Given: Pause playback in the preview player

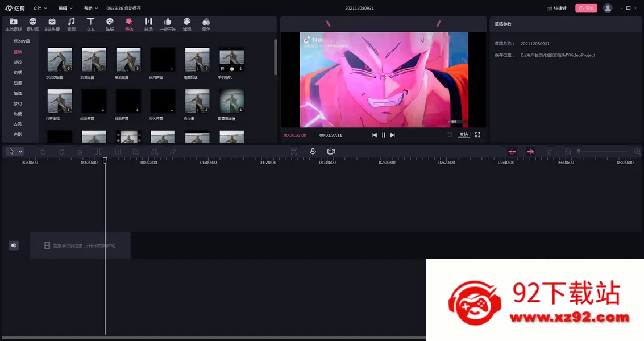Looking at the screenshot, I should [383, 135].
